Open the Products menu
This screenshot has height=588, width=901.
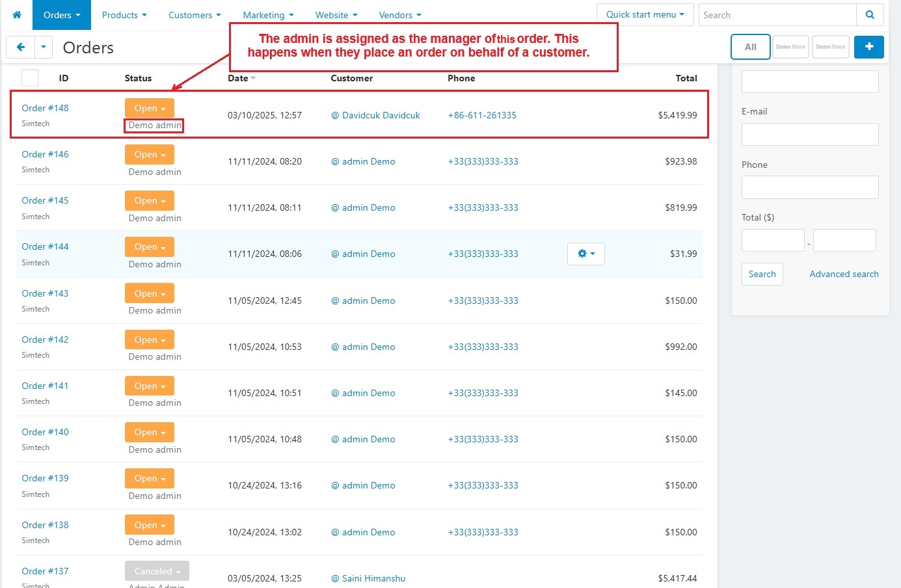tap(124, 15)
